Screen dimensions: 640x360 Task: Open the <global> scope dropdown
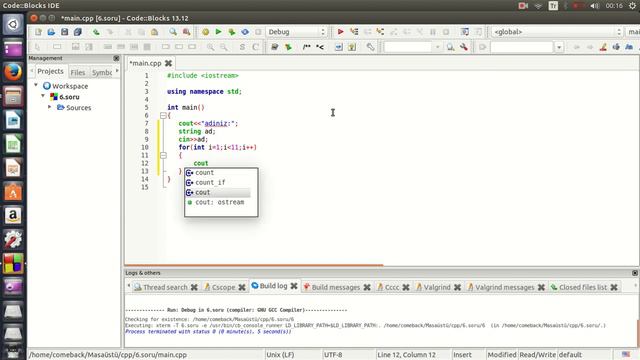(557, 32)
